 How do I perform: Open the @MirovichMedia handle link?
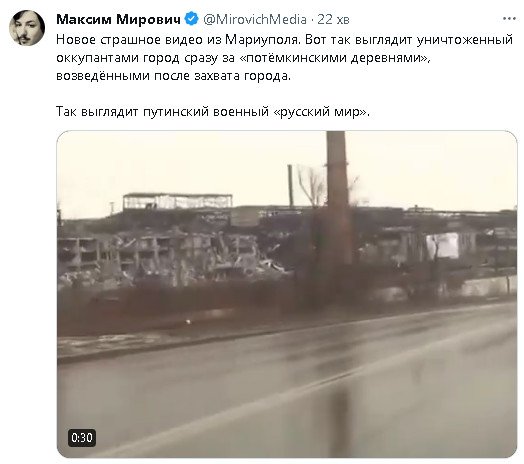pyautogui.click(x=255, y=19)
